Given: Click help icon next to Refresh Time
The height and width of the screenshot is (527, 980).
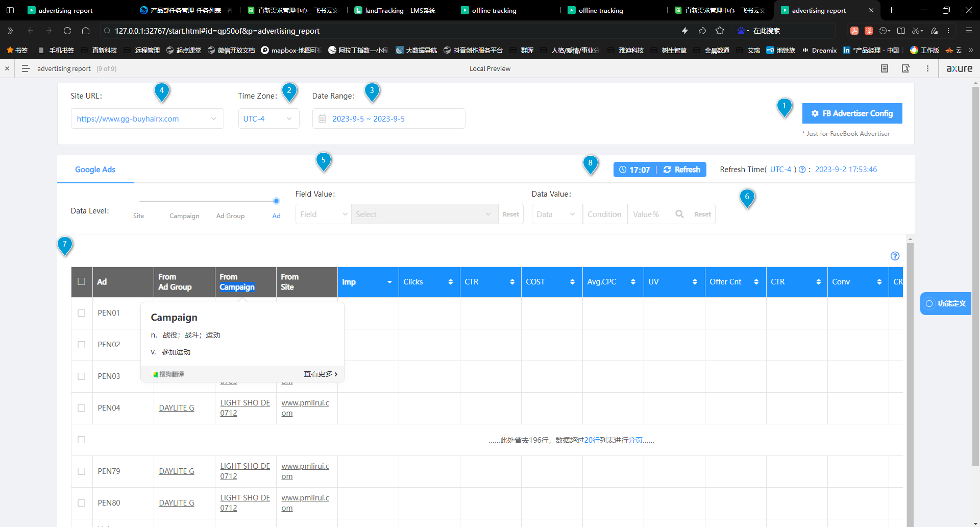Looking at the screenshot, I should pyautogui.click(x=802, y=170).
